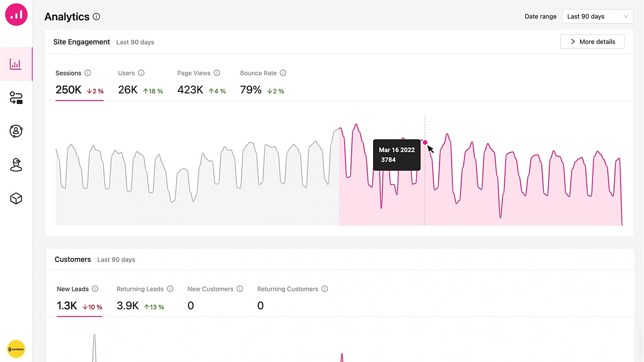The image size is (644, 362).
Task: Click the info icon next to Returning Leads
Action: point(170,289)
